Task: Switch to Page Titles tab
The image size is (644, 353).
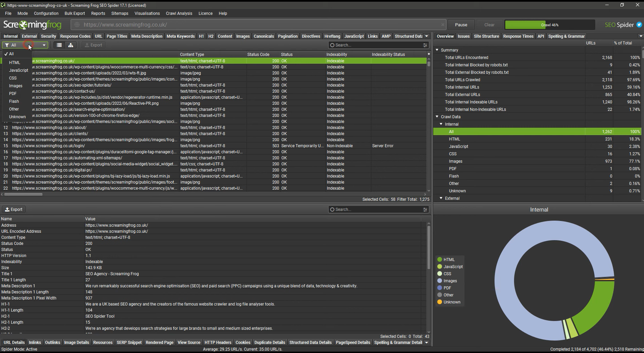Action: click(117, 36)
